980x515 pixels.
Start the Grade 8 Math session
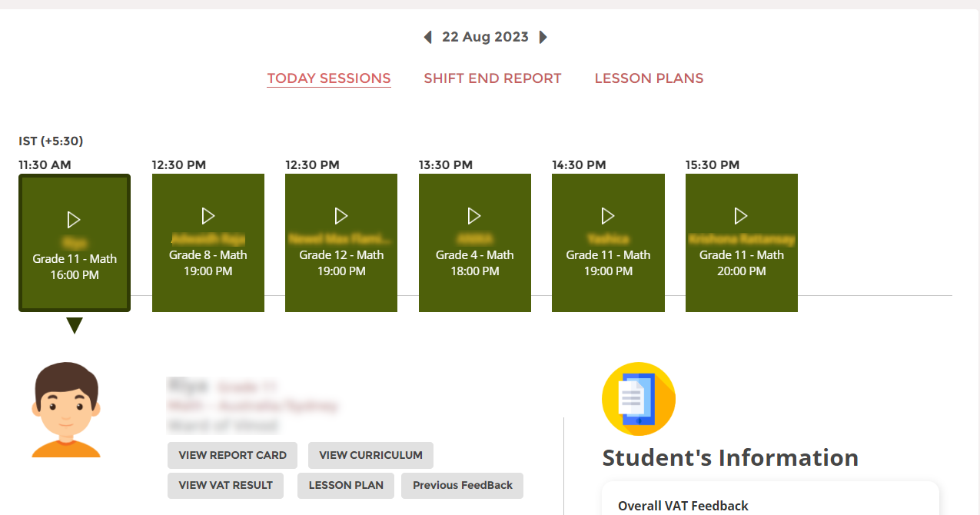208,216
